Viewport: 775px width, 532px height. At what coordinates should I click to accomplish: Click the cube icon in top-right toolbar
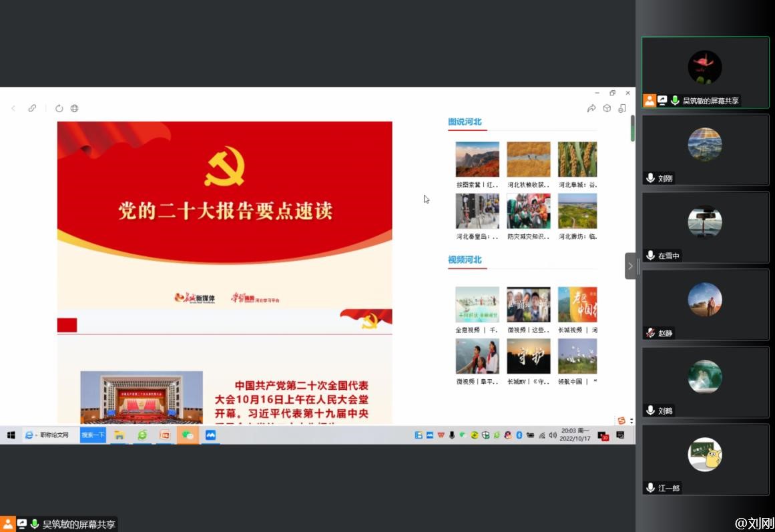pos(607,108)
